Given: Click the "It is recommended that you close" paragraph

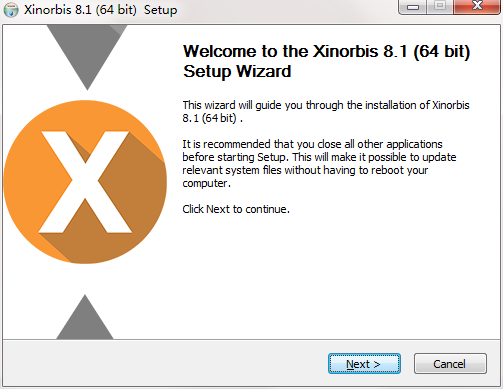Looking at the screenshot, I should (x=319, y=163).
